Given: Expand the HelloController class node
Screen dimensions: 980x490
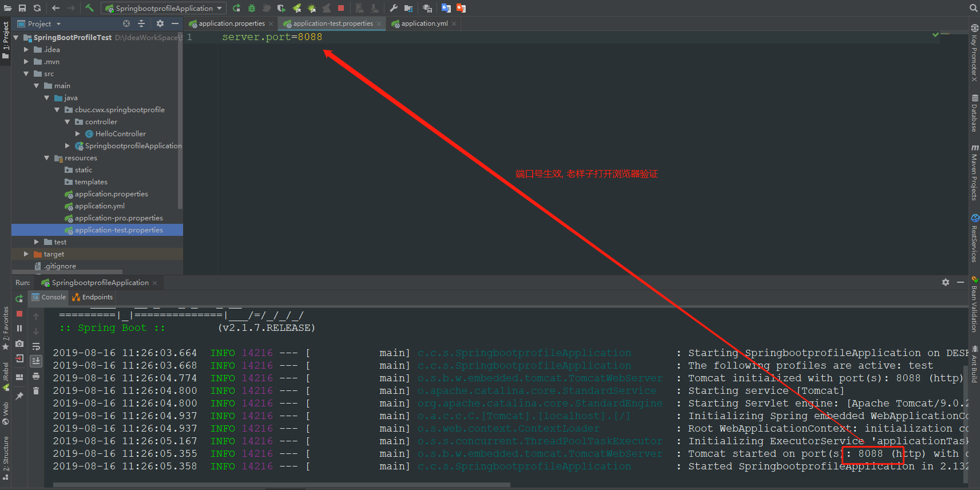Looking at the screenshot, I should pyautogui.click(x=78, y=133).
